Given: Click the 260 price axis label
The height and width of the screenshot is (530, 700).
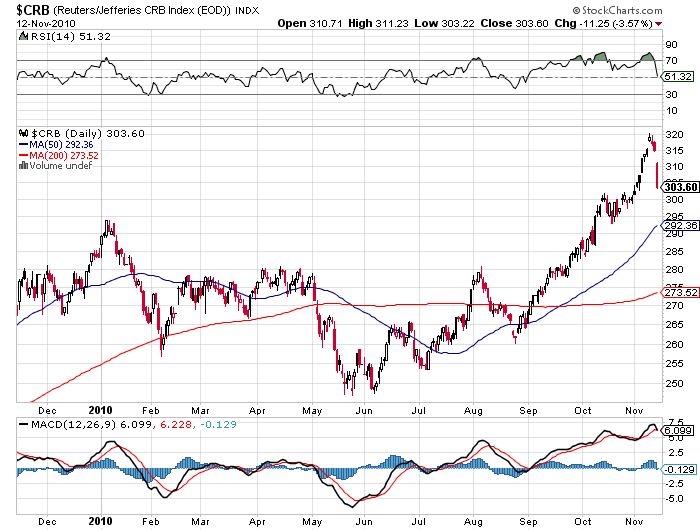Looking at the screenshot, I should [x=674, y=344].
